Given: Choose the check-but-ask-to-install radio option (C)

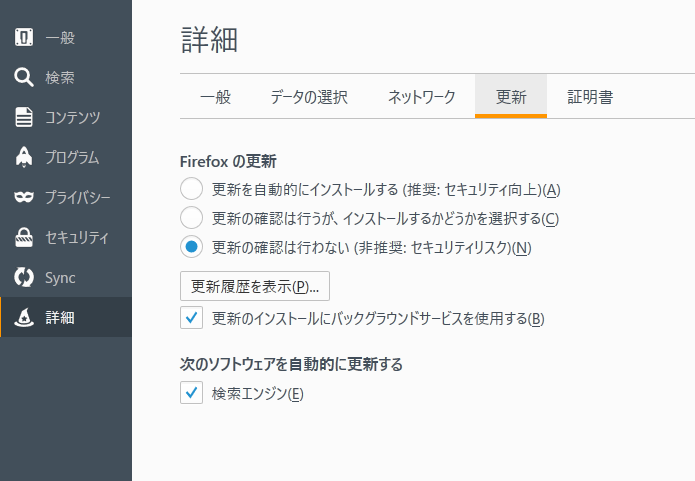Looking at the screenshot, I should [x=191, y=218].
